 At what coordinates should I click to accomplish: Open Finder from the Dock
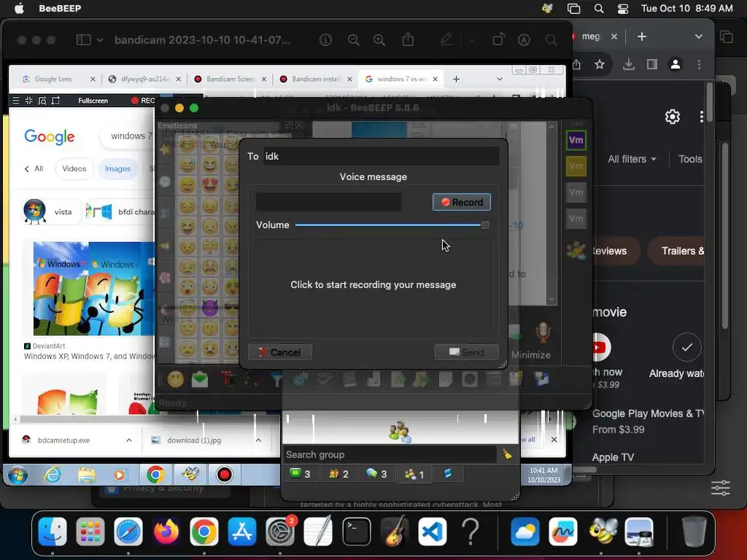53,532
